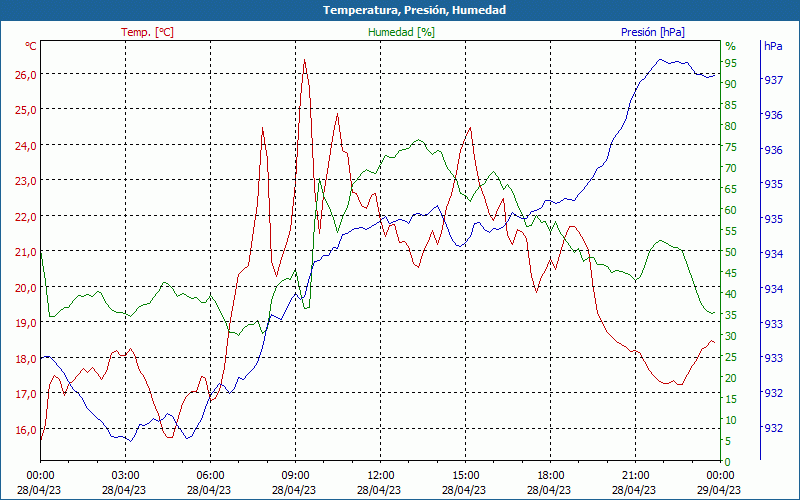Select the blue 'Presión [hPa]' legend label
Image resolution: width=800 pixels, height=500 pixels.
pyautogui.click(x=653, y=32)
